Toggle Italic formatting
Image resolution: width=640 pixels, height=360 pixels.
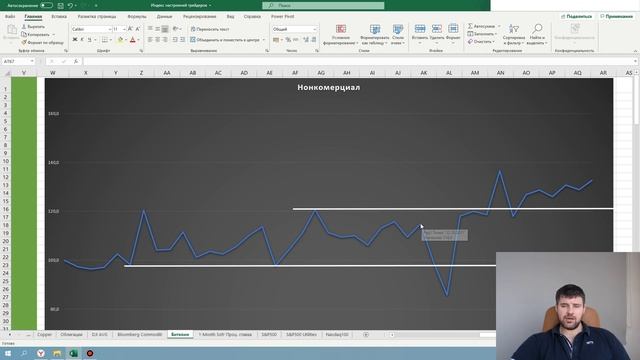click(x=82, y=40)
